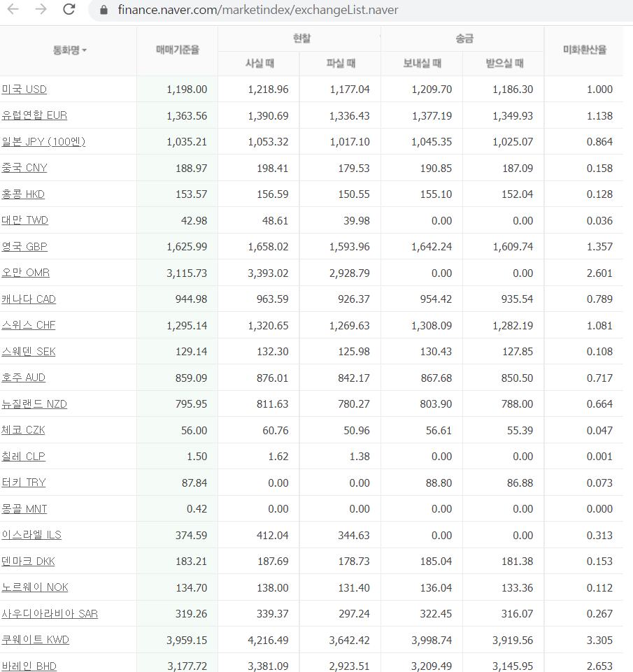Open the 스위스 CHF currency link

point(28,325)
